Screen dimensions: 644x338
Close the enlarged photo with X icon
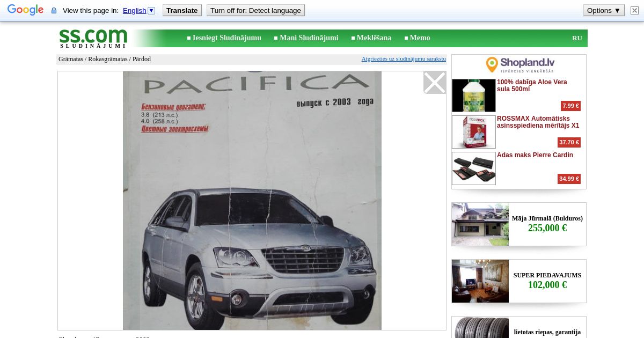coord(435,83)
